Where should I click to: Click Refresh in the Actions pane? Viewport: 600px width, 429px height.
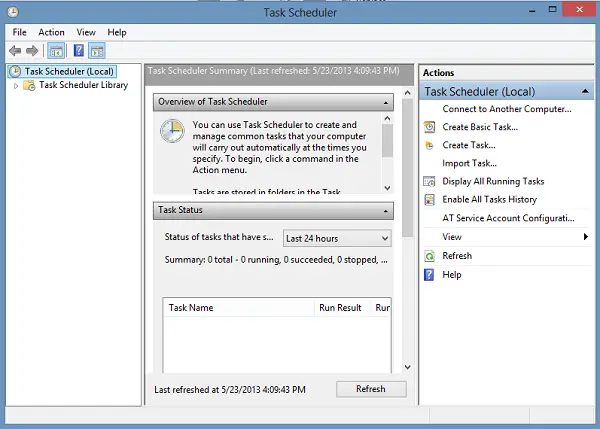457,256
